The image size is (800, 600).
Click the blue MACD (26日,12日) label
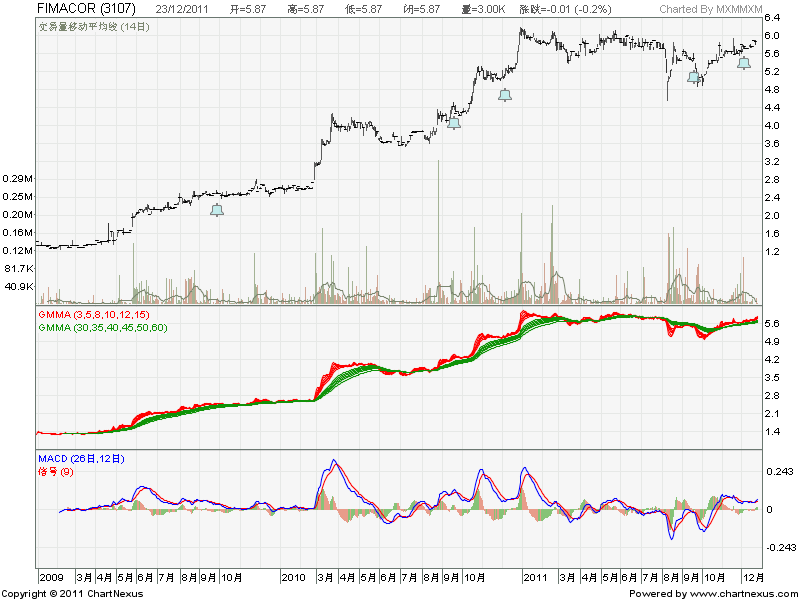81,459
